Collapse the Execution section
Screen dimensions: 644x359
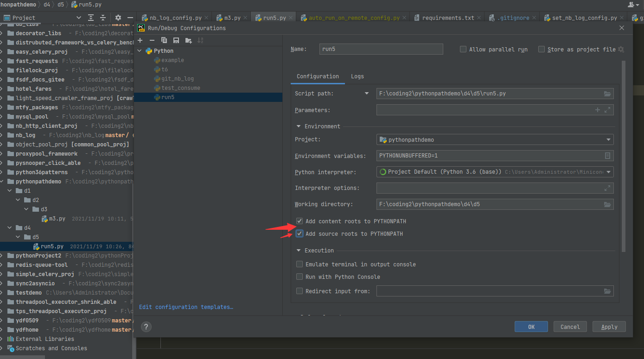tap(299, 251)
